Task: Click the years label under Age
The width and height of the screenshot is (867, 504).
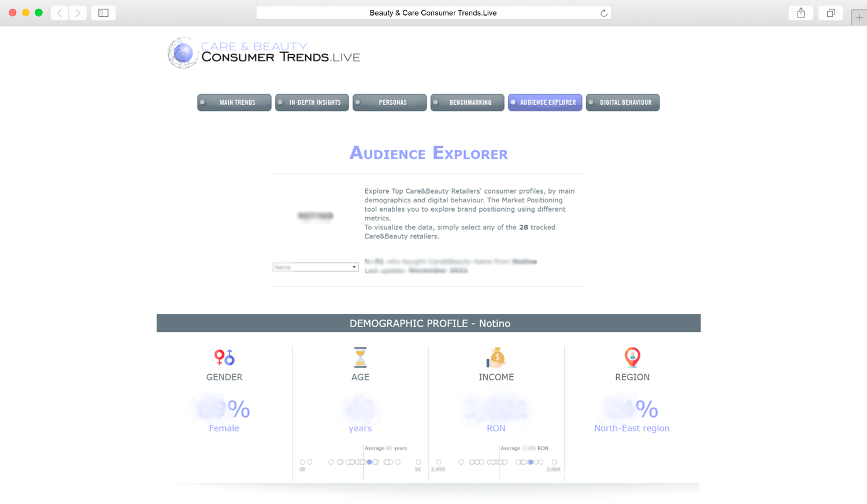Action: pos(360,428)
